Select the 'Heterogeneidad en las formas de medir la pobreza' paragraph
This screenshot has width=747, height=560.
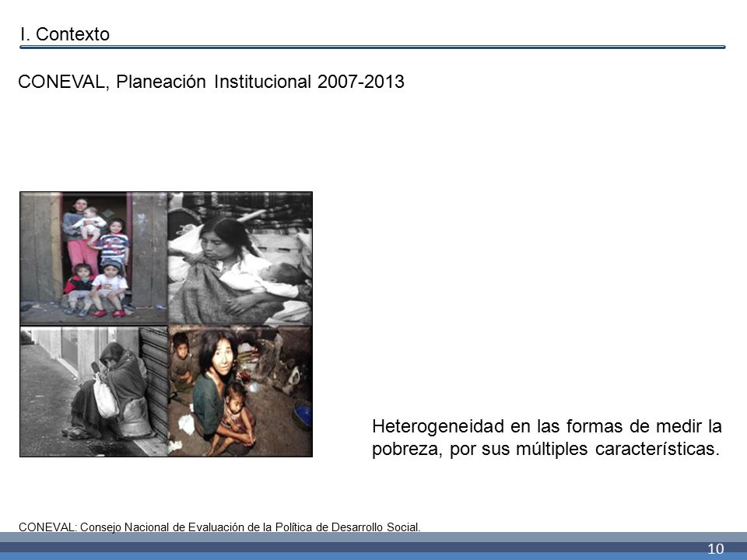[x=546, y=437]
